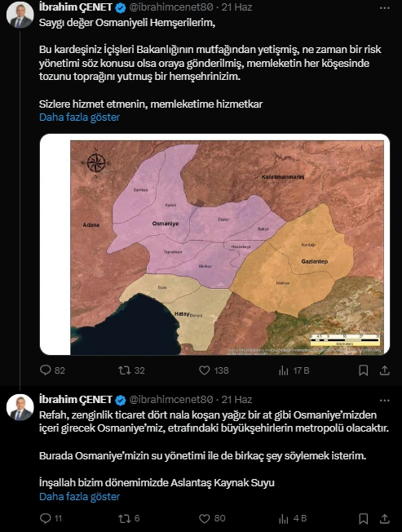Open more options menu on first tweet
Screen dimensions: 402x532
point(384,8)
